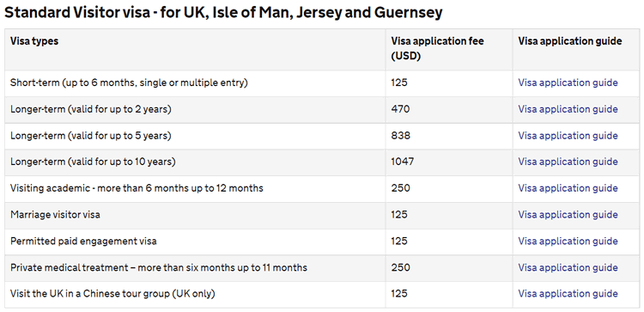Select the 'Short-term (up to 6 months' row text
This screenshot has width=644, height=312.
pyautogui.click(x=129, y=83)
